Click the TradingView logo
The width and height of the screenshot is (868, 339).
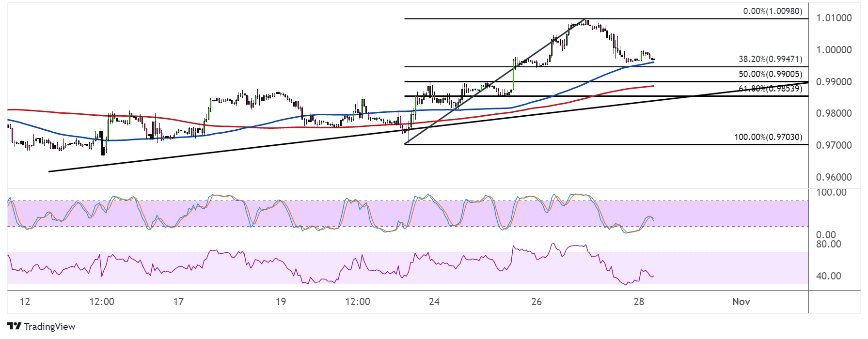click(x=42, y=326)
